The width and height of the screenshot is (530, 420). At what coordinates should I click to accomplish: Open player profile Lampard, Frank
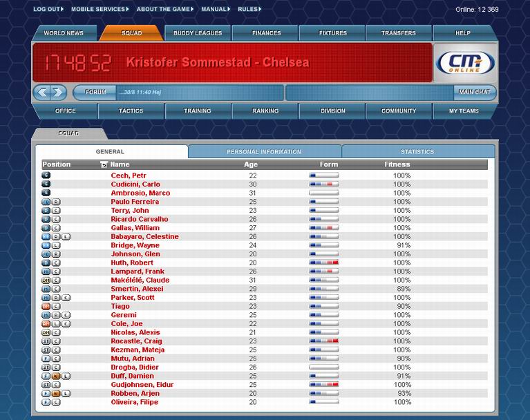click(x=138, y=271)
